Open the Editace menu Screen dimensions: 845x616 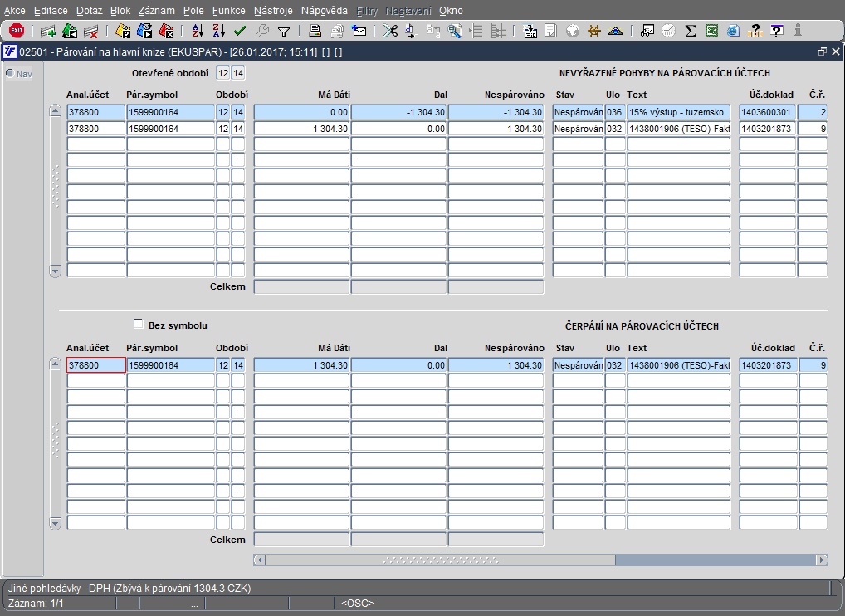click(51, 11)
